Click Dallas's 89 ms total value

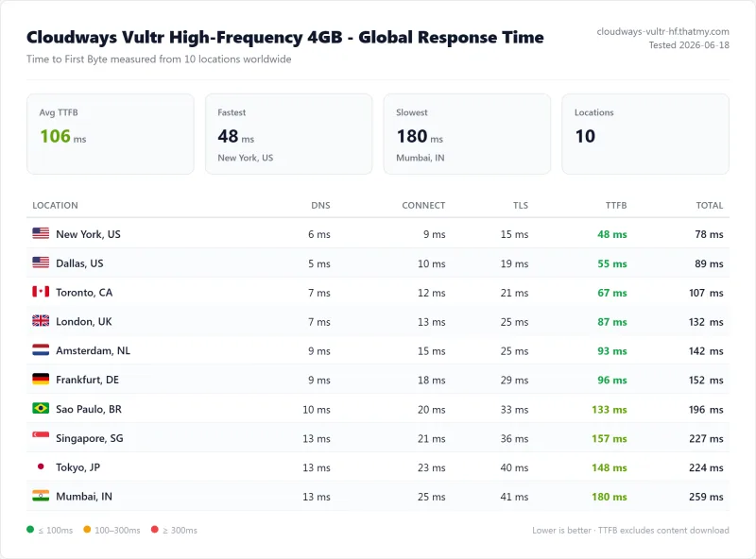709,263
